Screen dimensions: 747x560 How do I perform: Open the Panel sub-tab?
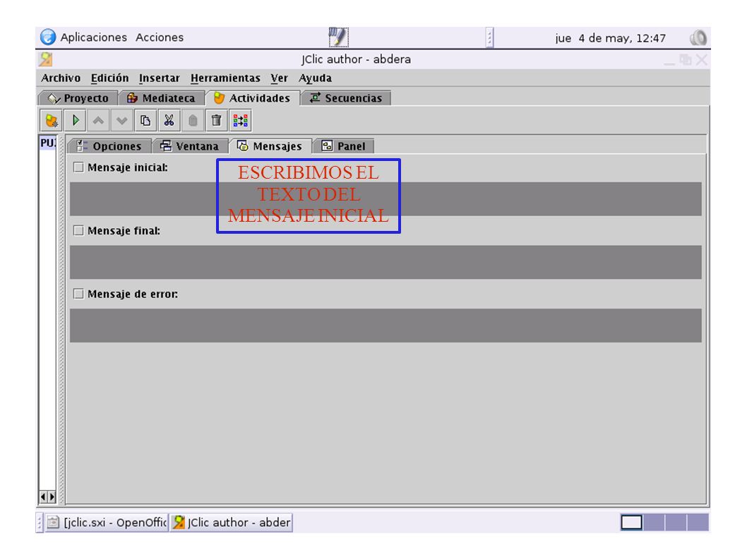click(x=343, y=146)
